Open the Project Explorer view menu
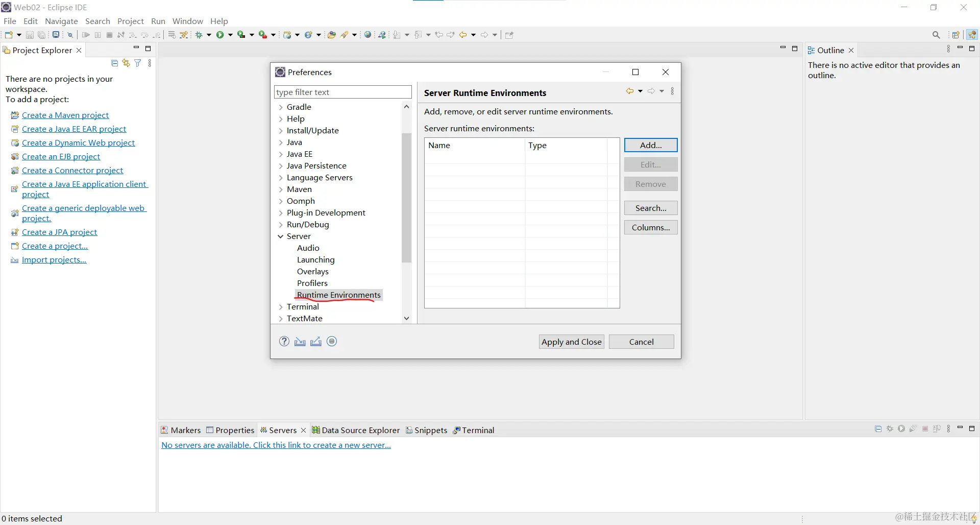The height and width of the screenshot is (525, 980). 150,63
